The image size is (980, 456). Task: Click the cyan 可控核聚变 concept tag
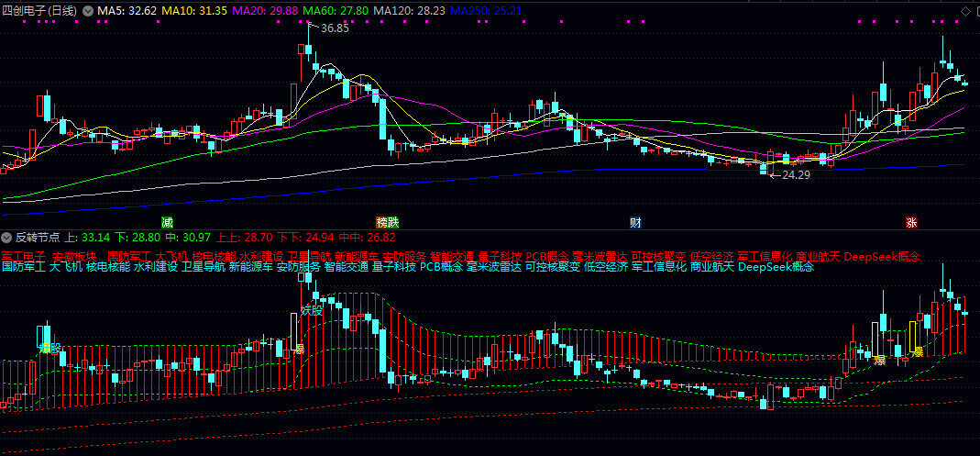point(553,267)
